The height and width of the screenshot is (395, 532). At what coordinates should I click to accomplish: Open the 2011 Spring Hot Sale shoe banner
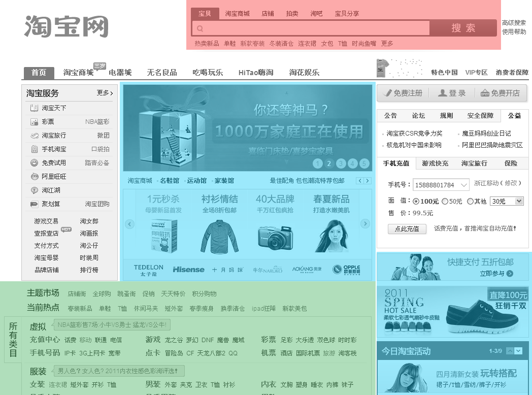pos(453,311)
